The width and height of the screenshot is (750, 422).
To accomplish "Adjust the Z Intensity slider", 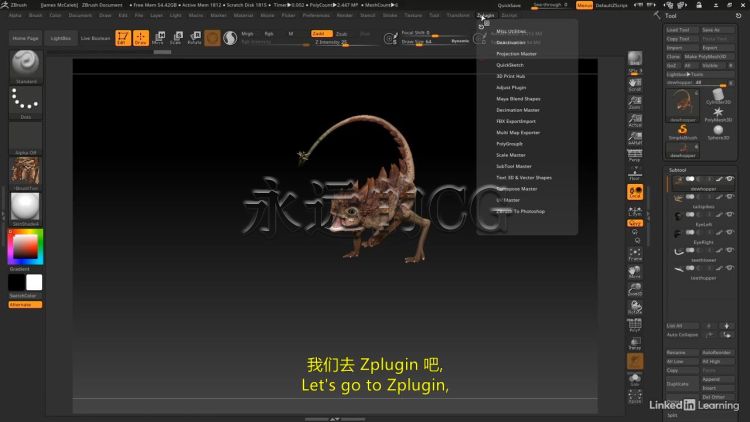I will tap(345, 43).
